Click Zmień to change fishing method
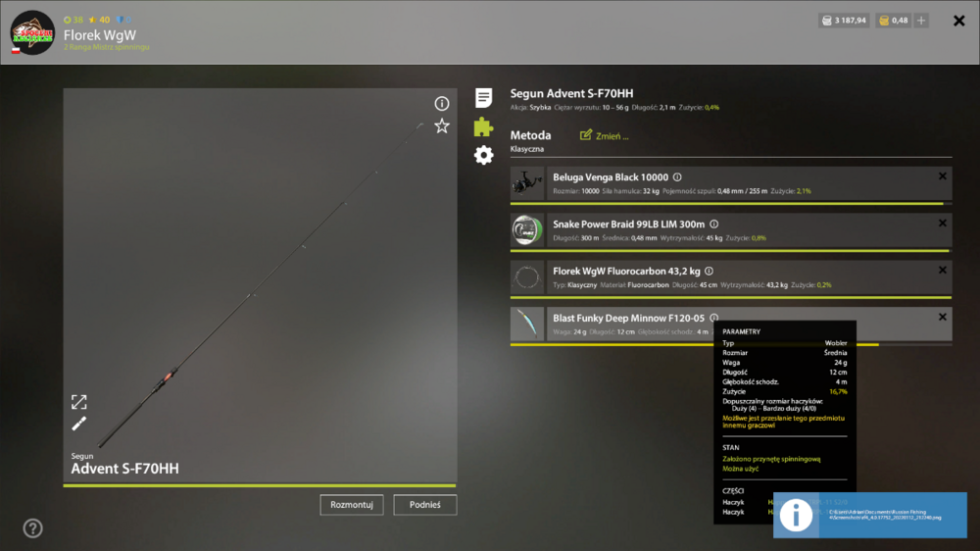Viewport: 980px width, 551px height. (605, 135)
